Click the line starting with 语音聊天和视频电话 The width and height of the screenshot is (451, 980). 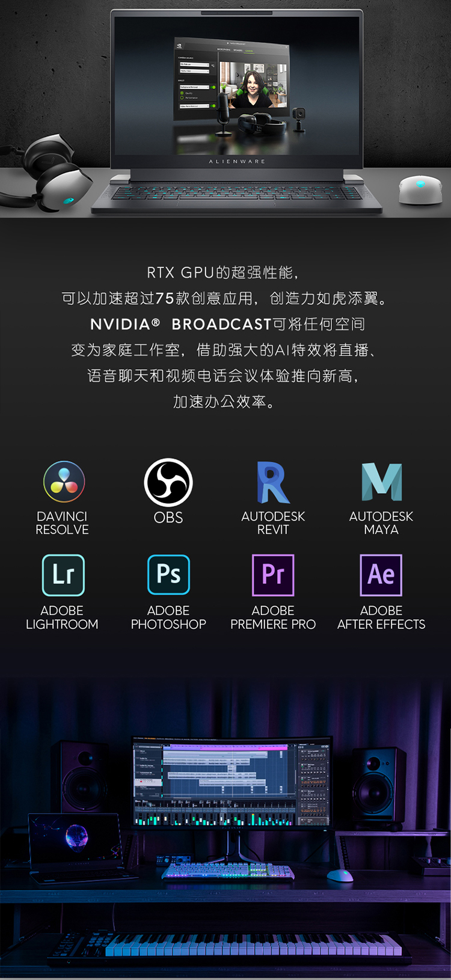(224, 376)
